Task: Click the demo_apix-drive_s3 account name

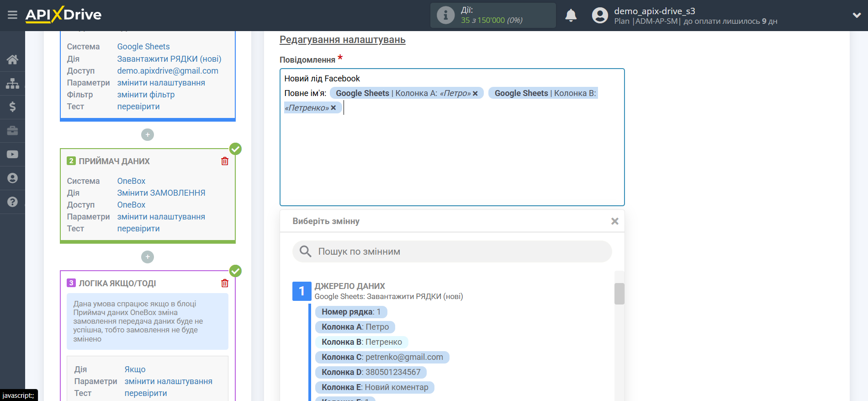Action: tap(654, 11)
